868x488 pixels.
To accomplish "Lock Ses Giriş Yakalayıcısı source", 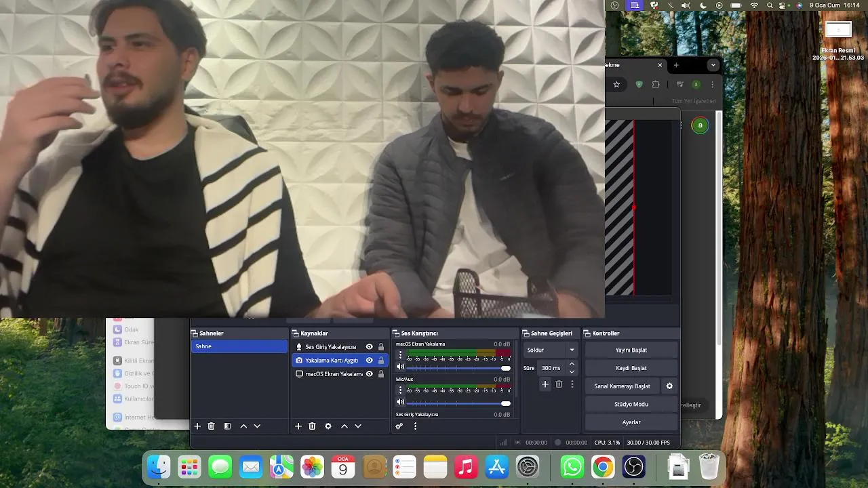I will point(381,347).
